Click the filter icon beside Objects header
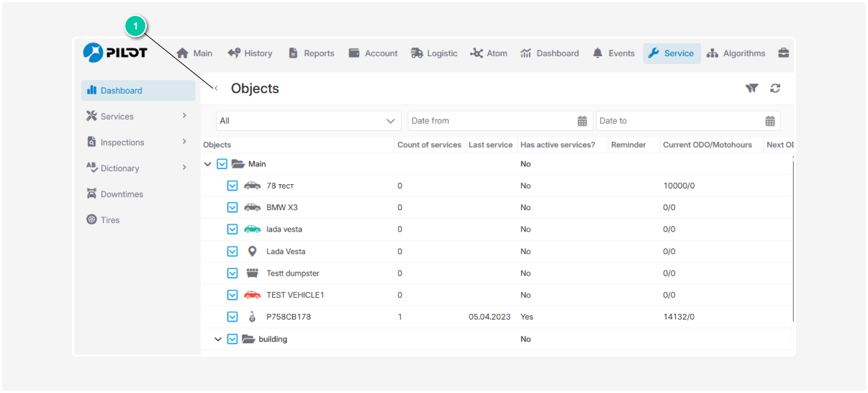Image resolution: width=868 pixels, height=393 pixels. (x=751, y=89)
